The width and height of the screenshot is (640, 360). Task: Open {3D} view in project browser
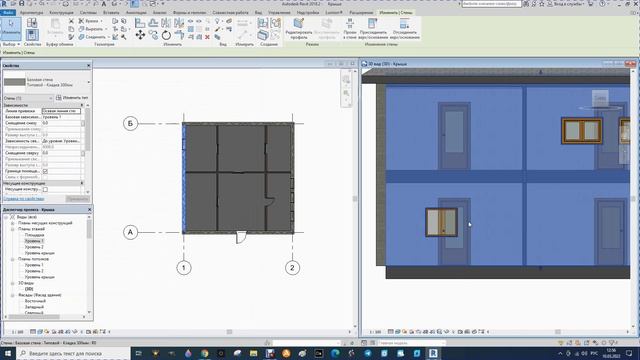tap(29, 289)
